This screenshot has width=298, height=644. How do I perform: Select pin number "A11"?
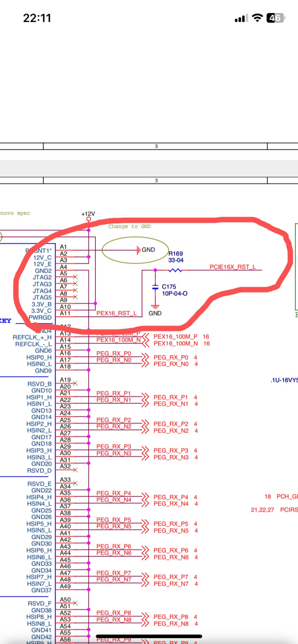point(65,313)
